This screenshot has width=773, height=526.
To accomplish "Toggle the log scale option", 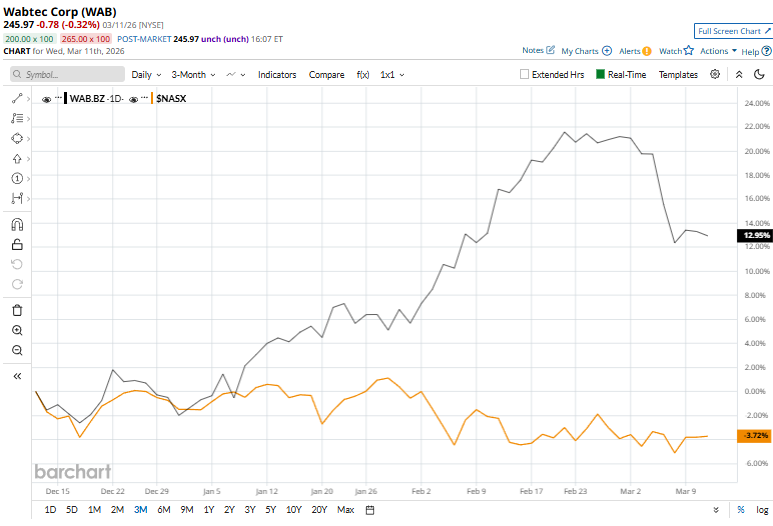I will 762,510.
